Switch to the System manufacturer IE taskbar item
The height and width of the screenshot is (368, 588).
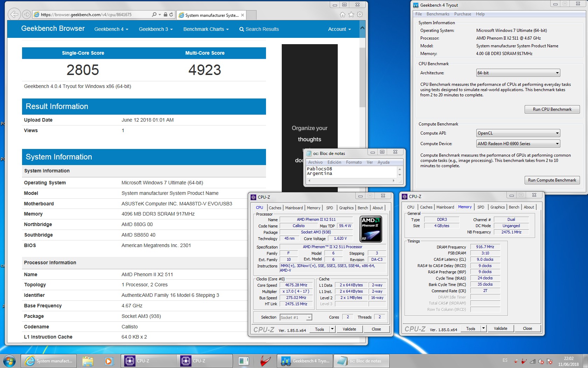(x=49, y=361)
